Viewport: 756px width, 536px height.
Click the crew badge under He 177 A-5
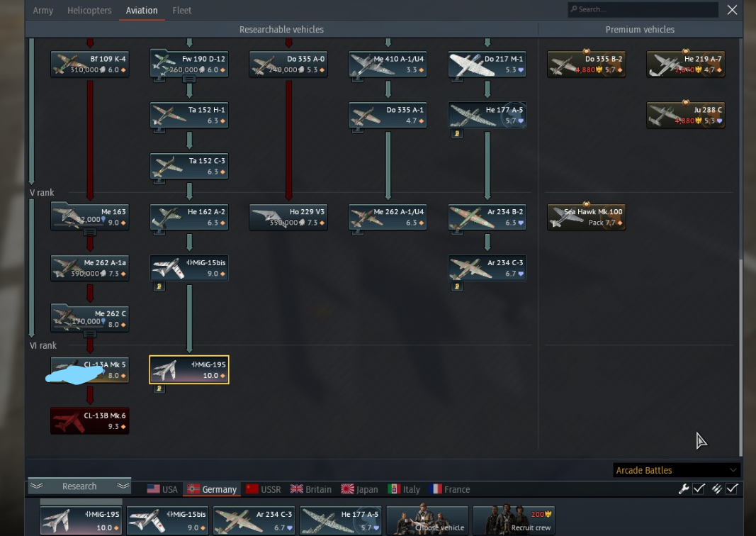[457, 133]
